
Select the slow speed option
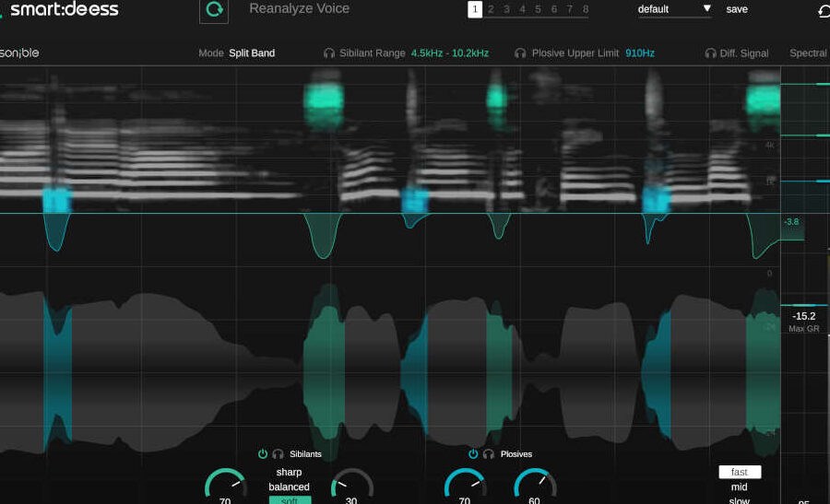[740, 499]
